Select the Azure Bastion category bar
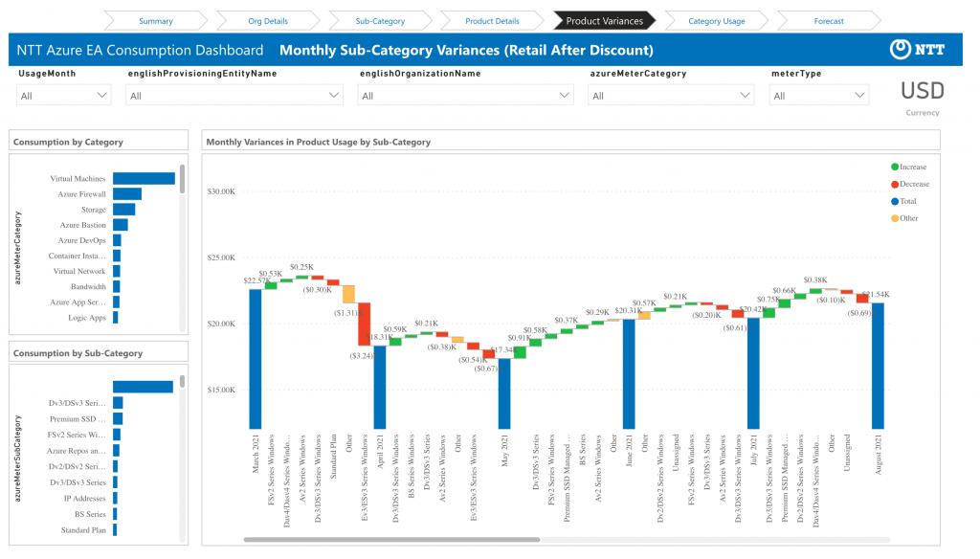This screenshot has height=559, width=980. point(121,225)
